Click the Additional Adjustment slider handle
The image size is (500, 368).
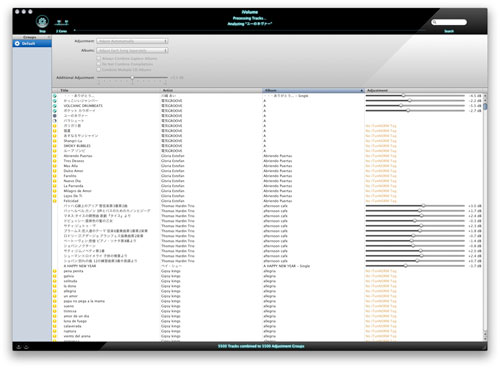pos(132,77)
